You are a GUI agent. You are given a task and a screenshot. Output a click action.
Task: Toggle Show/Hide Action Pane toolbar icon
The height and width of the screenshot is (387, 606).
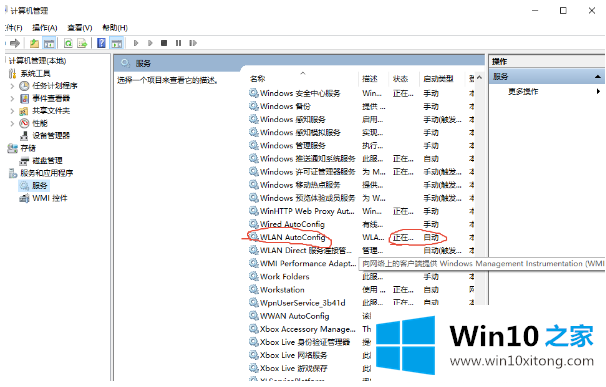(x=117, y=43)
